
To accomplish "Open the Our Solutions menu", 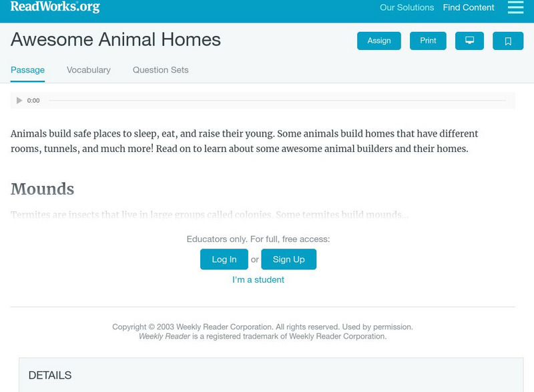I will click(x=407, y=8).
